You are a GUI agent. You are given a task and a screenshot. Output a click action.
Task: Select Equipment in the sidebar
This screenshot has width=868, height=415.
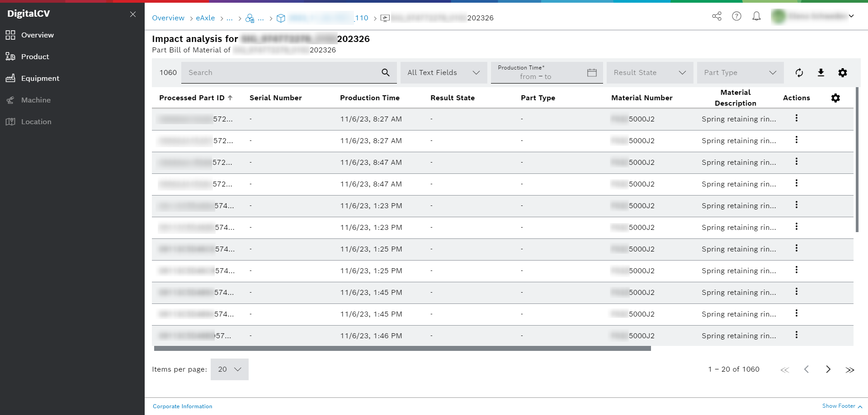click(40, 78)
